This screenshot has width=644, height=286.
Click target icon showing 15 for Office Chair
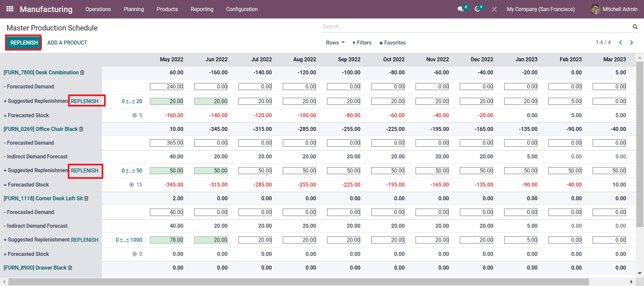131,185
